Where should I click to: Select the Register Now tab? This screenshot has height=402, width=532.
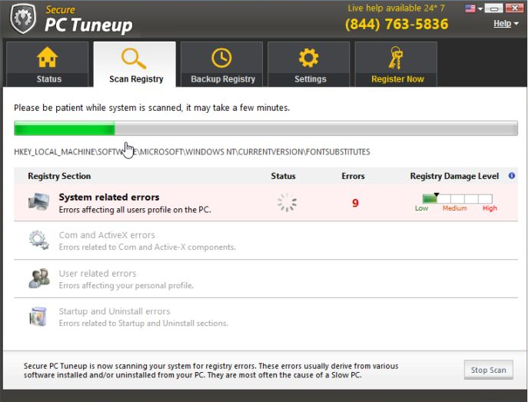click(397, 65)
